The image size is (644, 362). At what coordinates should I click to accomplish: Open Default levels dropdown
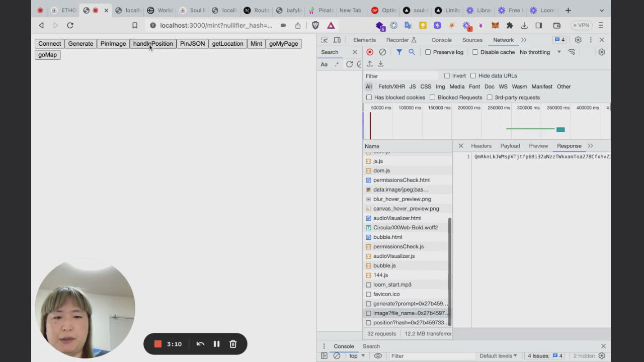click(498, 356)
